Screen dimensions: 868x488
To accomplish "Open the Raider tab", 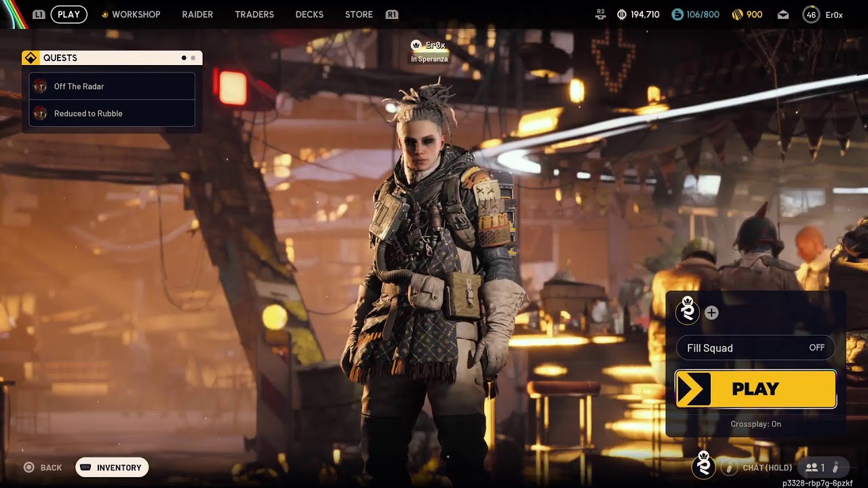I will (197, 14).
